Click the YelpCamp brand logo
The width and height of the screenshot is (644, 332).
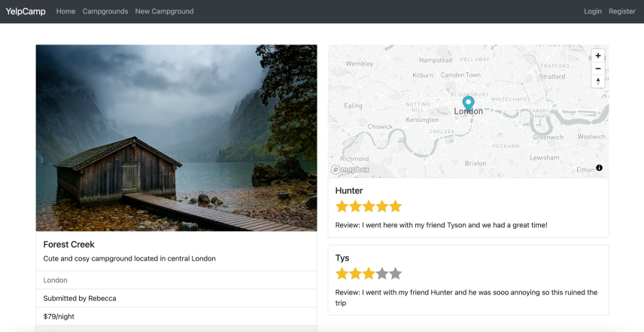[x=26, y=11]
